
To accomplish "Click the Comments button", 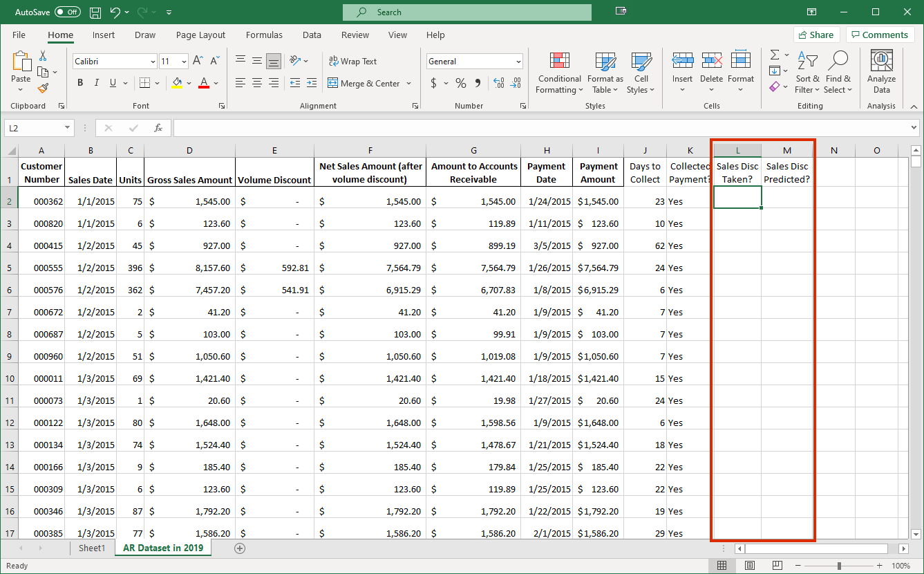I will coord(880,35).
